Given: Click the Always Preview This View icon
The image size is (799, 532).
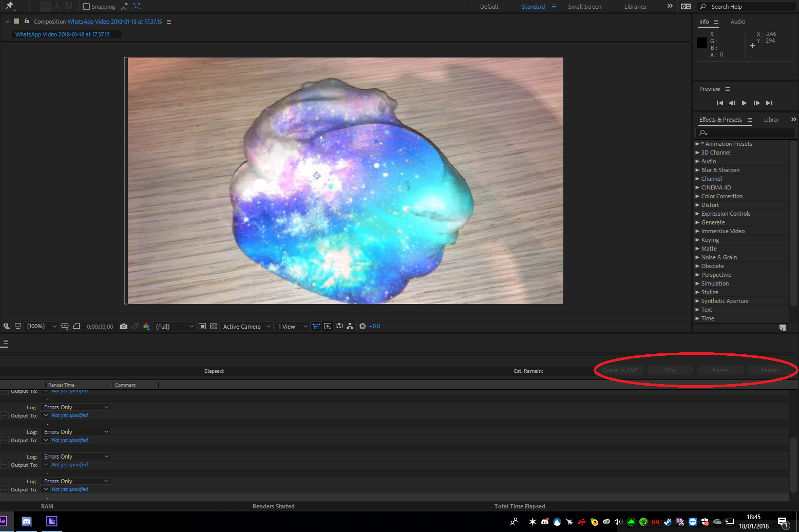Looking at the screenshot, I should coord(7,326).
